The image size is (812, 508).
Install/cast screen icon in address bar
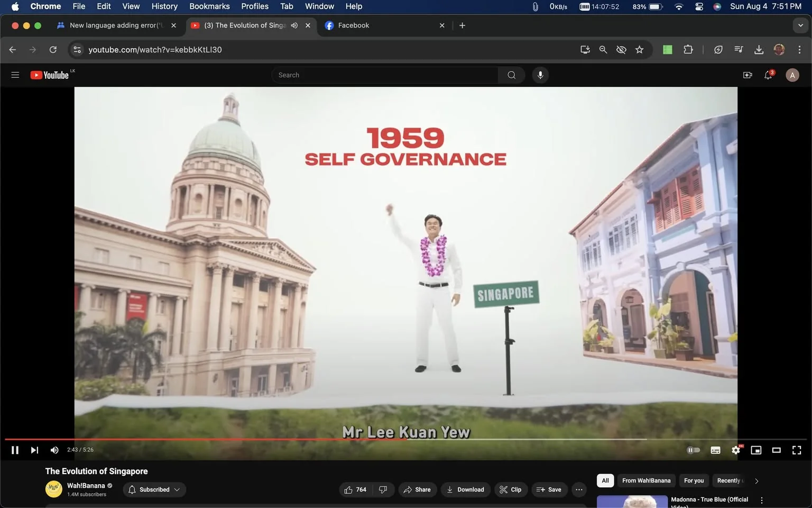(x=585, y=49)
